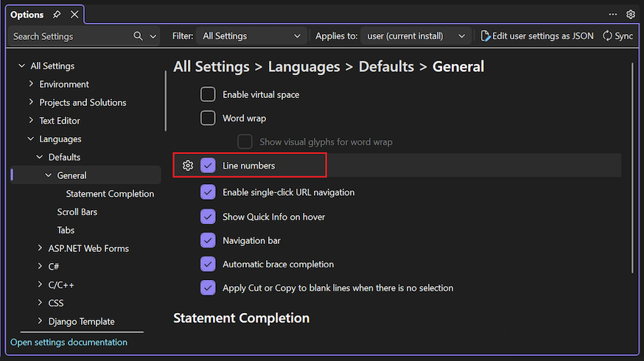
Task: Expand the ASP.NET Web Forms node
Action: coord(40,248)
